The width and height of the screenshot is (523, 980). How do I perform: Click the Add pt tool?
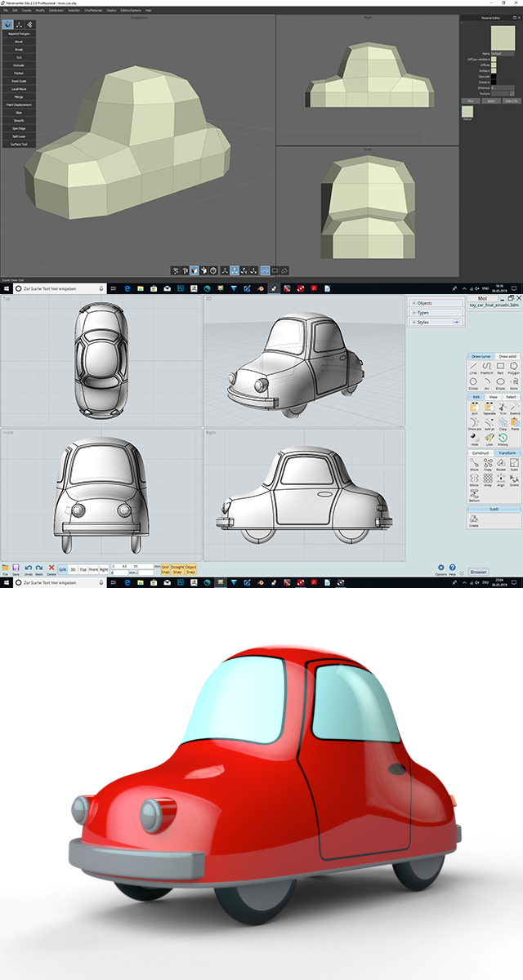pos(489,425)
